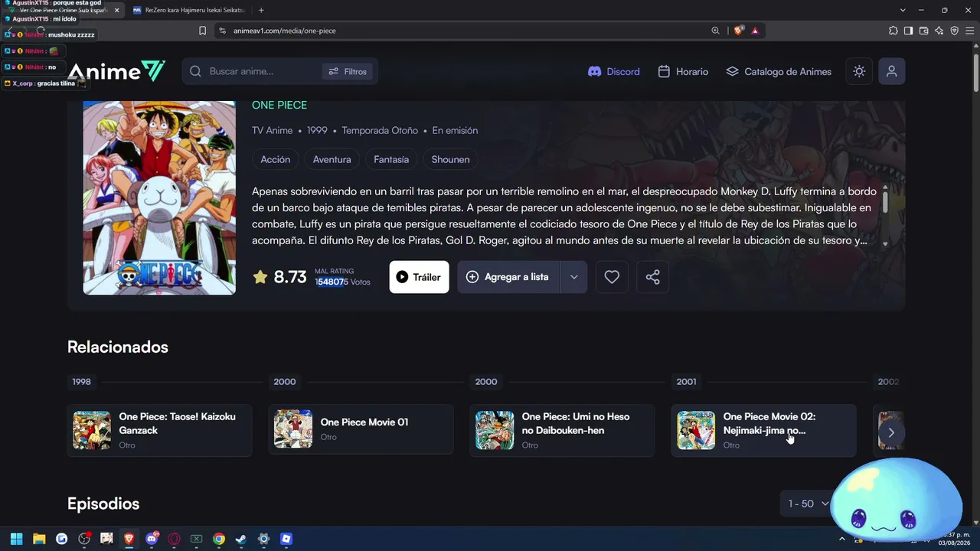
Task: Open One Piece: Umi no Heso card
Action: 562,430
